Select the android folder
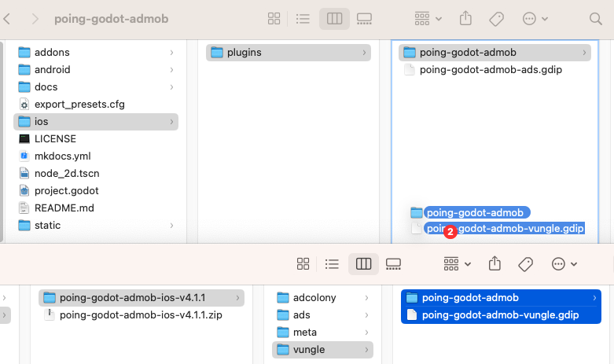This screenshot has width=614, height=364. [52, 70]
